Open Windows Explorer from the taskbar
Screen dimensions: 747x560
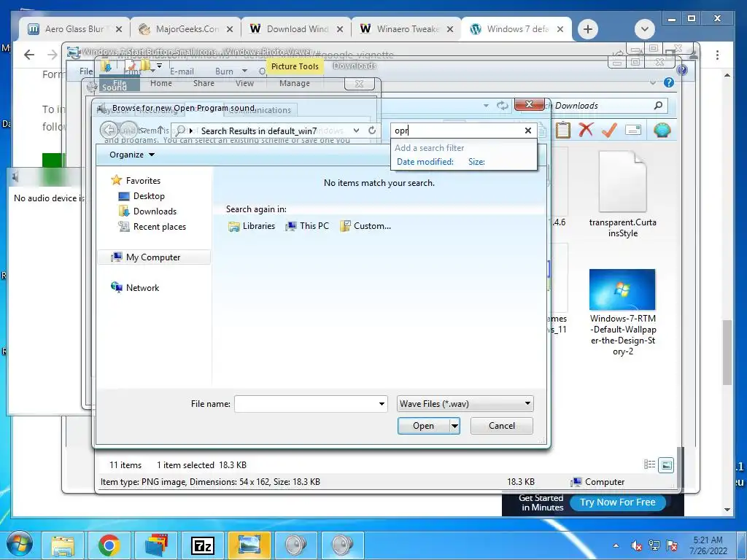pyautogui.click(x=63, y=545)
